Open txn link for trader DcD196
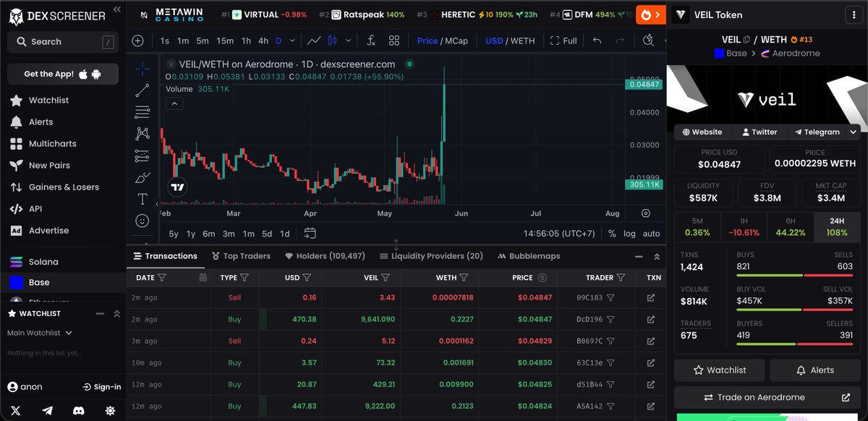The width and height of the screenshot is (868, 421). point(651,319)
